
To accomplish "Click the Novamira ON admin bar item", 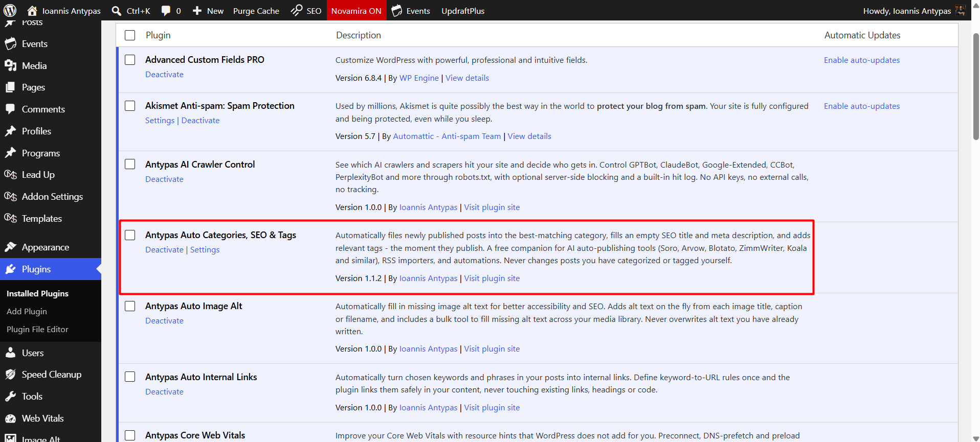I will point(356,11).
